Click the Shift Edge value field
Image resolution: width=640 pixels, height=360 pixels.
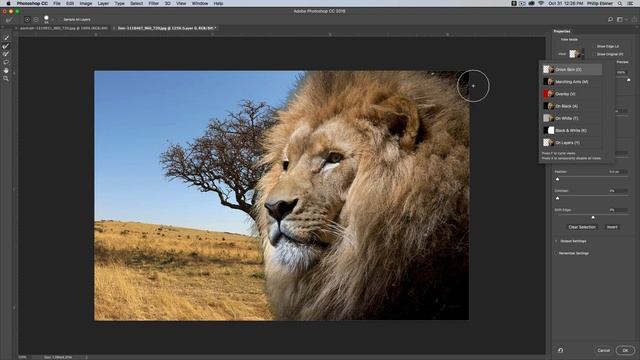618,210
